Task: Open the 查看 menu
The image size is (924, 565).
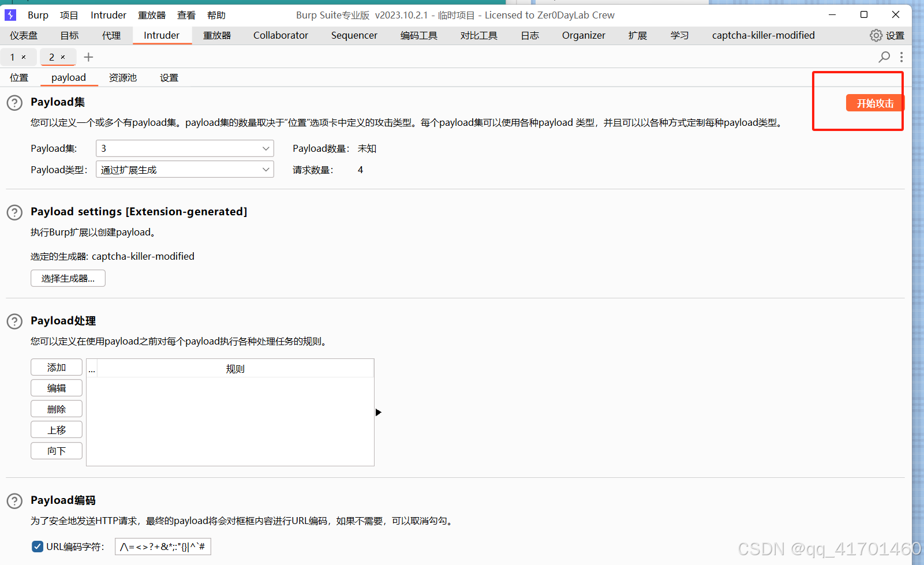Action: (x=186, y=15)
